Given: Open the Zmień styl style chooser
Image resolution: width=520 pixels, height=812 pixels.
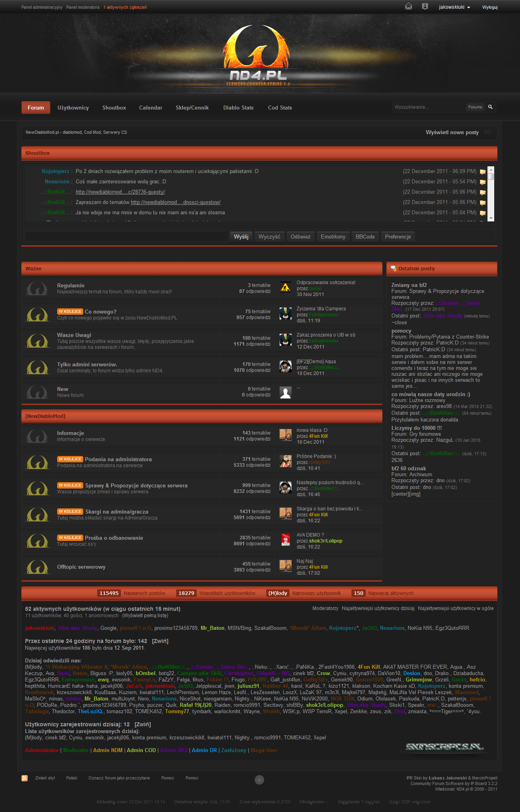Looking at the screenshot, I should [x=45, y=778].
